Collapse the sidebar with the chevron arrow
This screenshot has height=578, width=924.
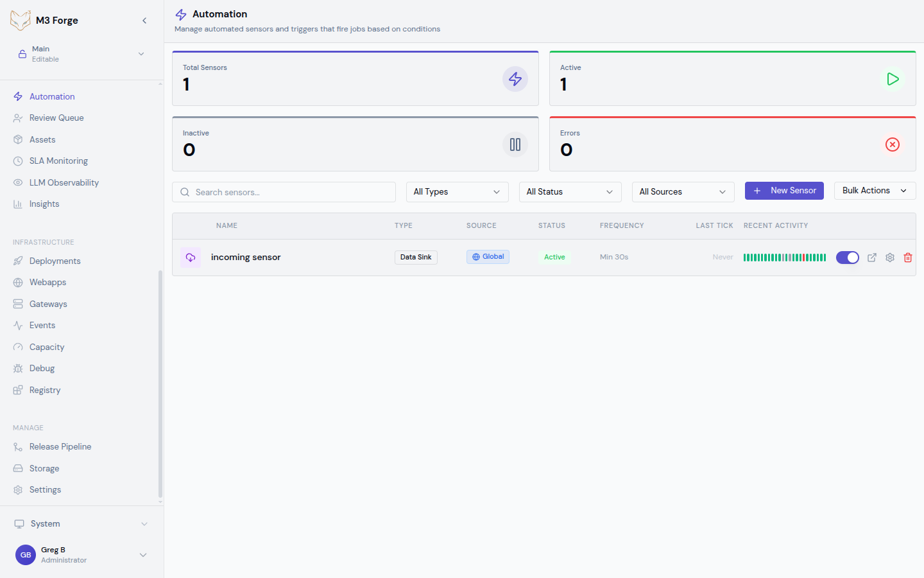144,21
